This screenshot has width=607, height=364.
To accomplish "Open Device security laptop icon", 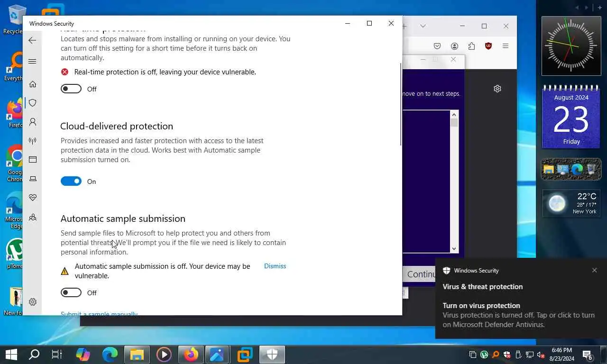I will click(33, 179).
